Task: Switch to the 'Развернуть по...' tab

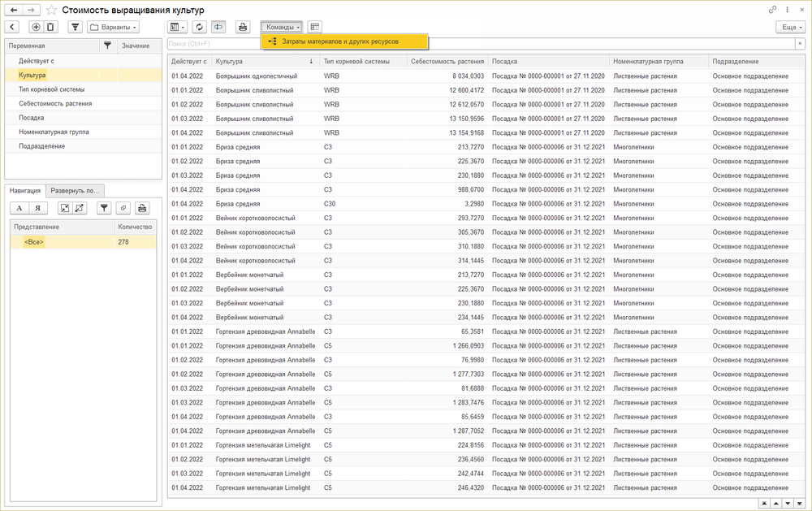Action: tap(75, 190)
